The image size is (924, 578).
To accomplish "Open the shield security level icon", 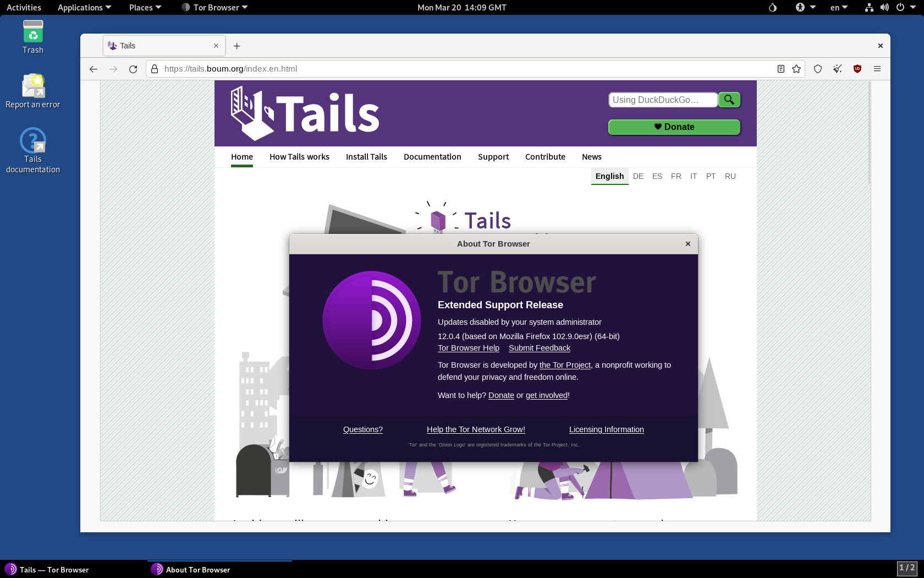I will (818, 69).
